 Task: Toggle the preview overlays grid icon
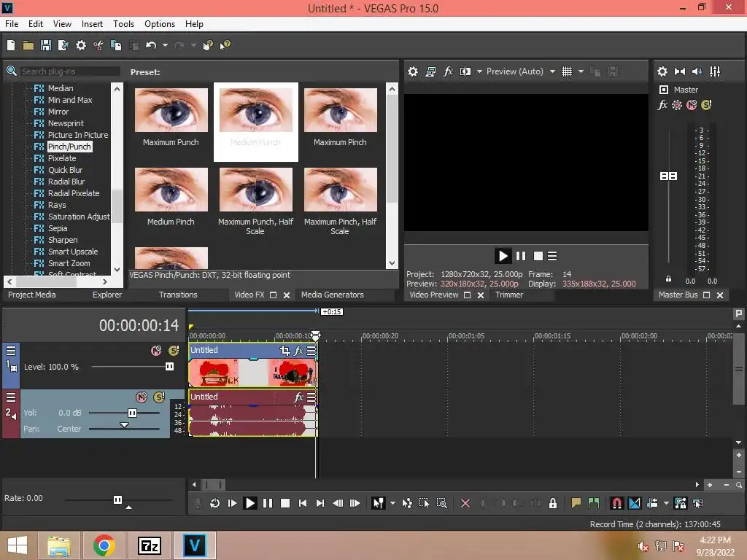(x=566, y=71)
